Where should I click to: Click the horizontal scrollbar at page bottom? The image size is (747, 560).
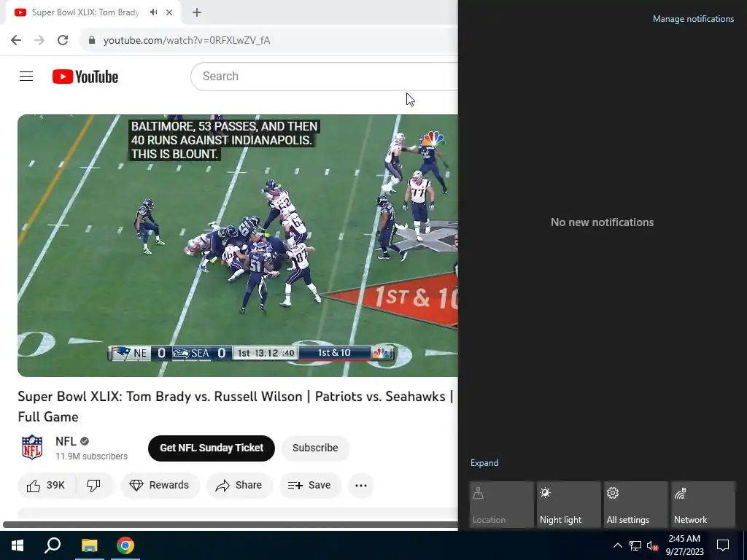[231, 524]
